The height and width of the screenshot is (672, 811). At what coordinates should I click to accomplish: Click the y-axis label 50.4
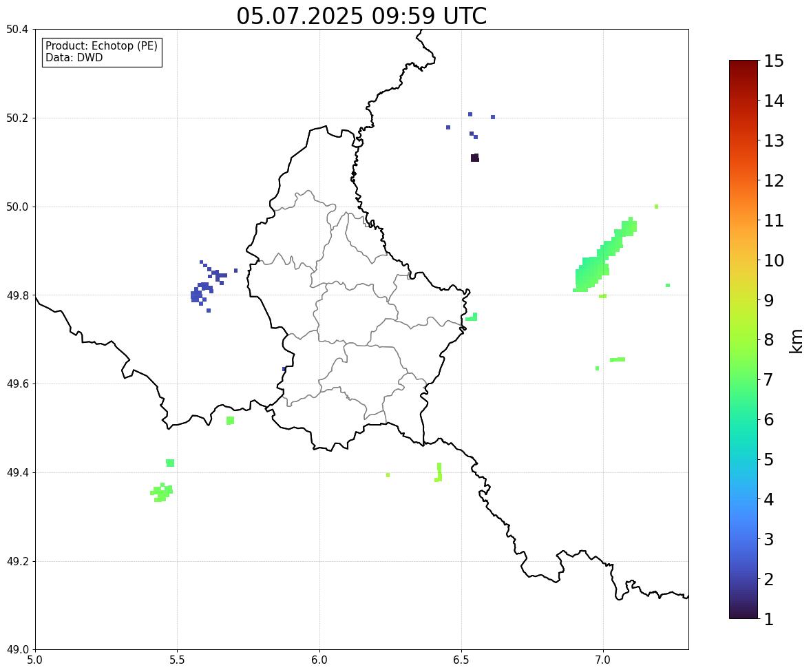(17, 30)
